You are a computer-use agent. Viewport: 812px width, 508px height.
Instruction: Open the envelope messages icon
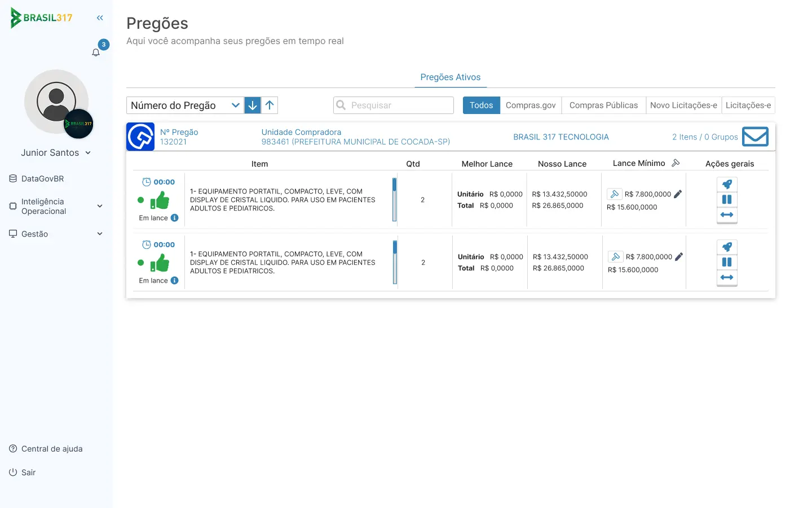click(755, 137)
